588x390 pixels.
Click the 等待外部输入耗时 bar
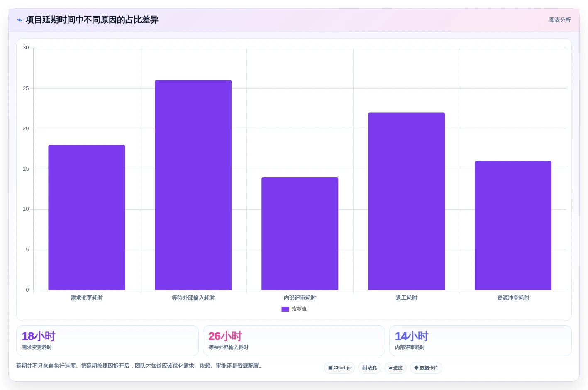(193, 185)
